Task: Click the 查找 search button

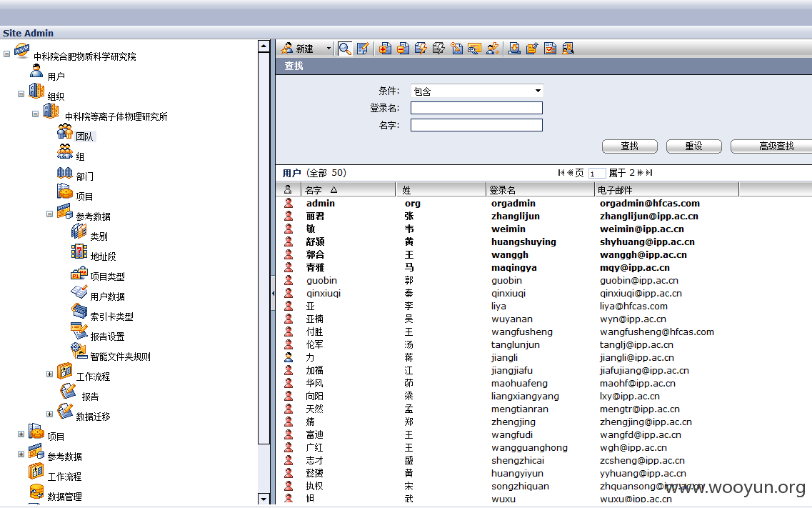Action: click(630, 146)
